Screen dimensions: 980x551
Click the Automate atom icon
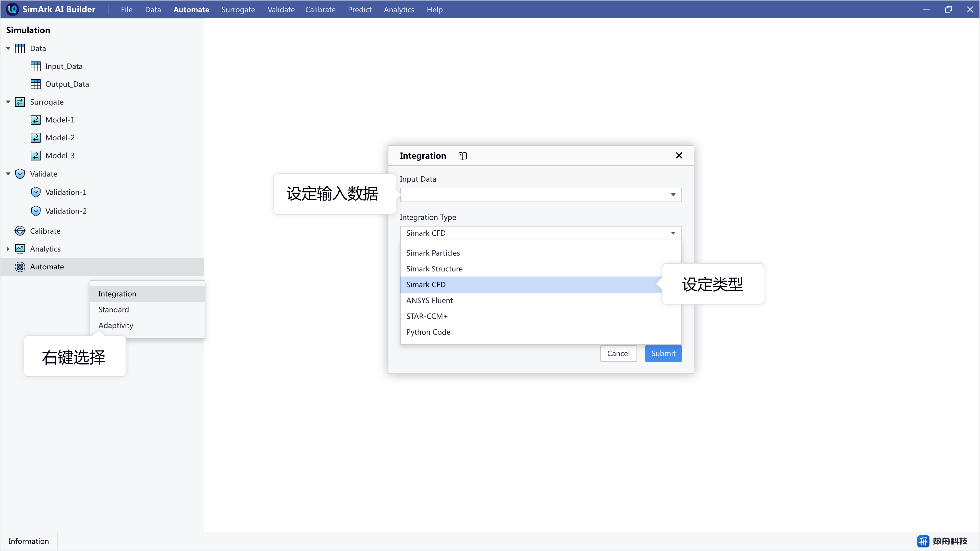20,267
